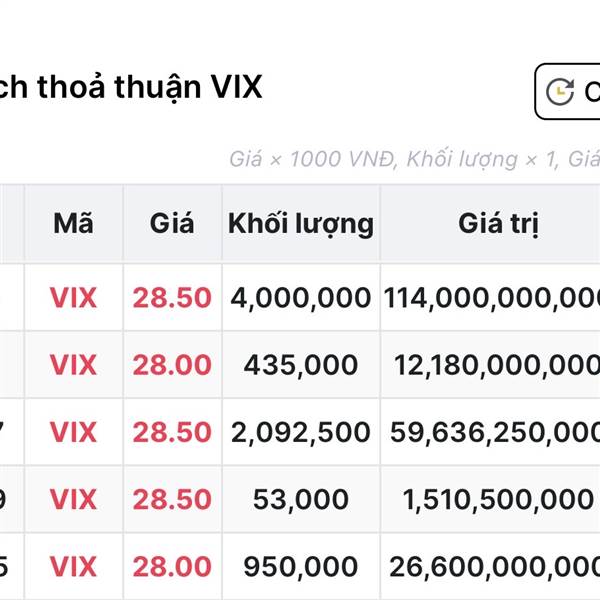Select the 53,000 volume cell
Viewport: 600px width, 600px height.
click(301, 499)
